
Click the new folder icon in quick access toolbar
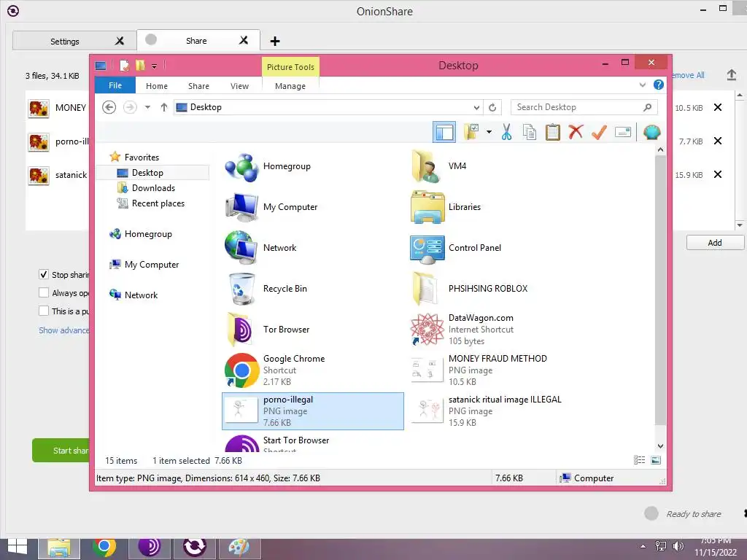coord(140,65)
